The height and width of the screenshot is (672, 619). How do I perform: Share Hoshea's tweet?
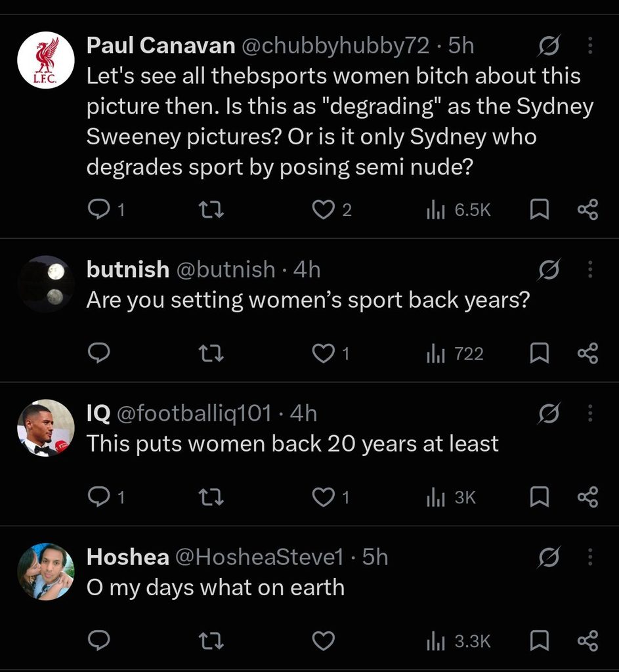point(587,640)
